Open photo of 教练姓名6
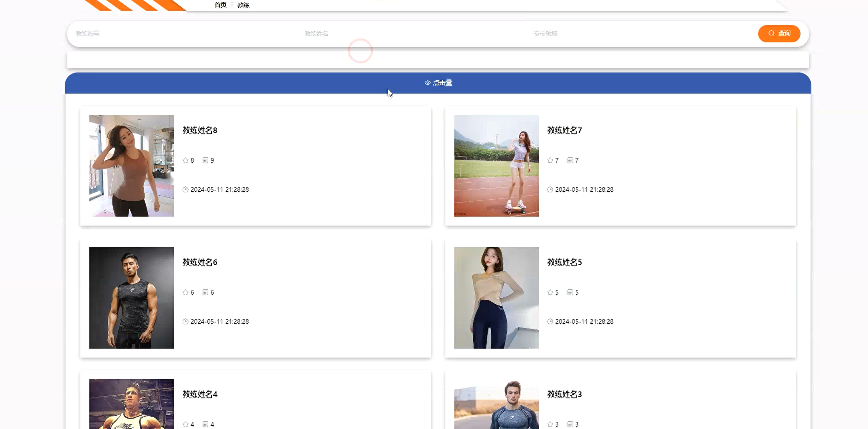The image size is (868, 429). 132,298
